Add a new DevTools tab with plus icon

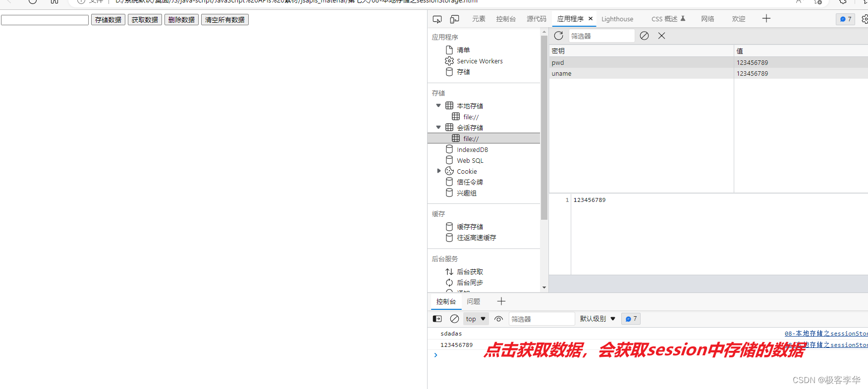[766, 19]
